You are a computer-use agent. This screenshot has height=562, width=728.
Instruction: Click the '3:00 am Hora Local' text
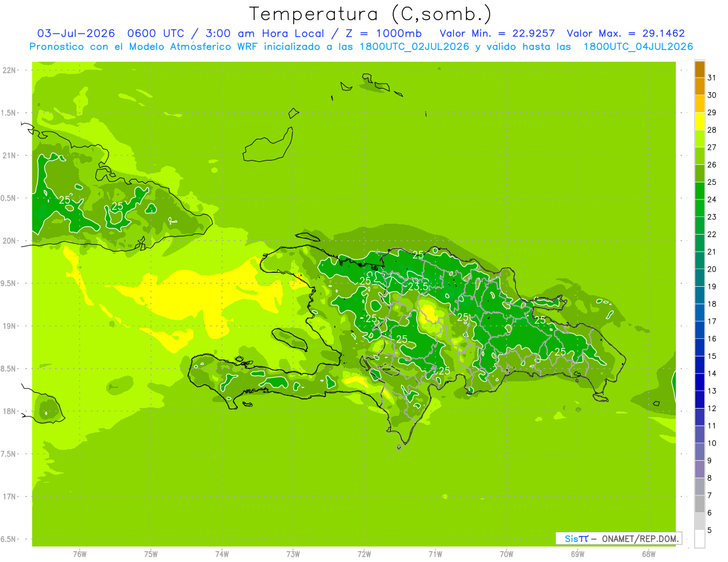(262, 33)
